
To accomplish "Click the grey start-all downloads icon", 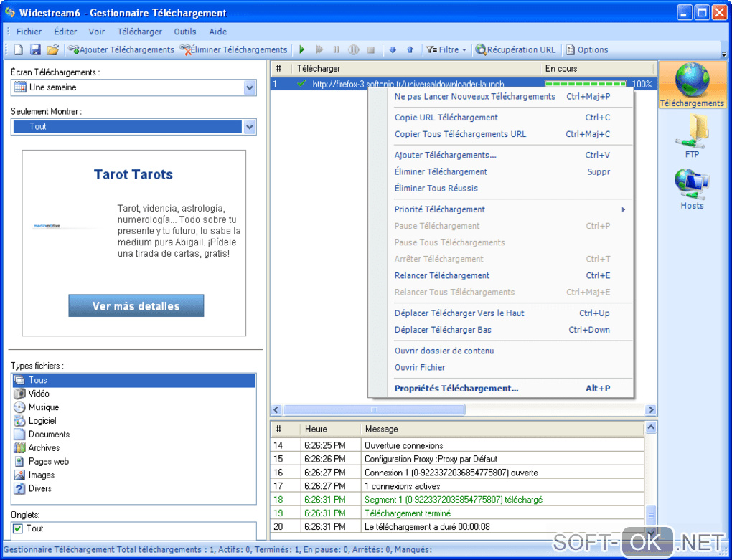I will [x=319, y=50].
